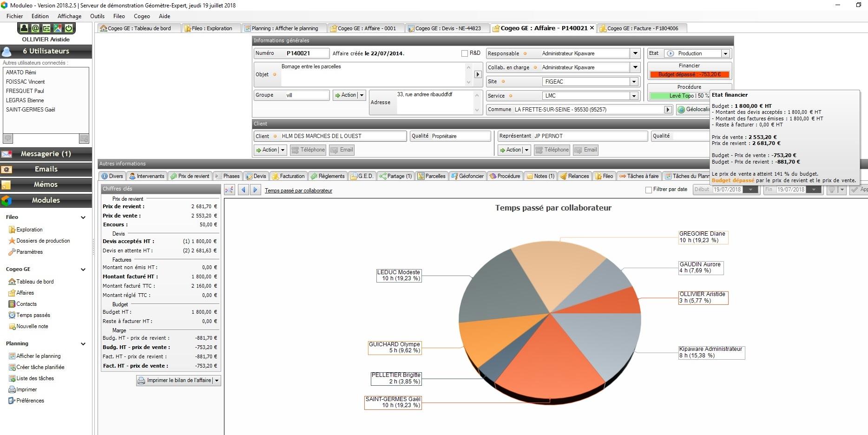Viewport: 868px width, 435px height.
Task: Click the arrow button beside the Objet field
Action: pos(478,74)
